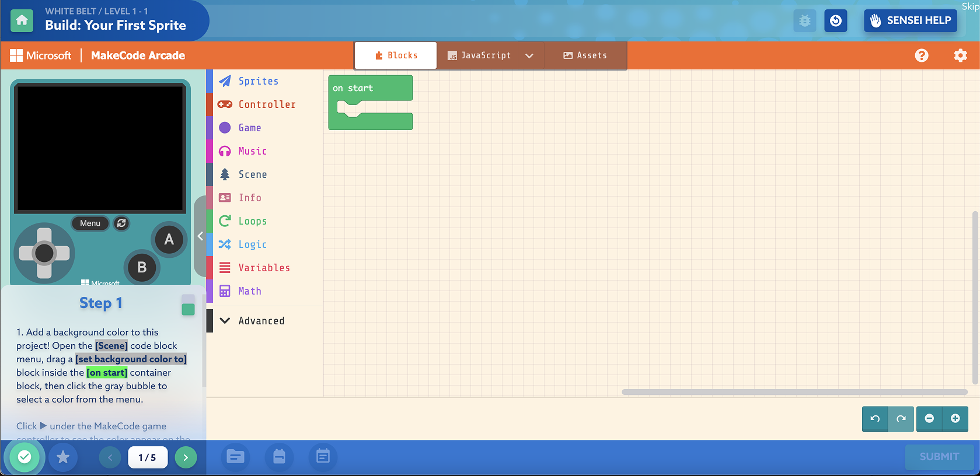The image size is (980, 476).
Task: Switch to the Blocks tab
Action: 396,55
